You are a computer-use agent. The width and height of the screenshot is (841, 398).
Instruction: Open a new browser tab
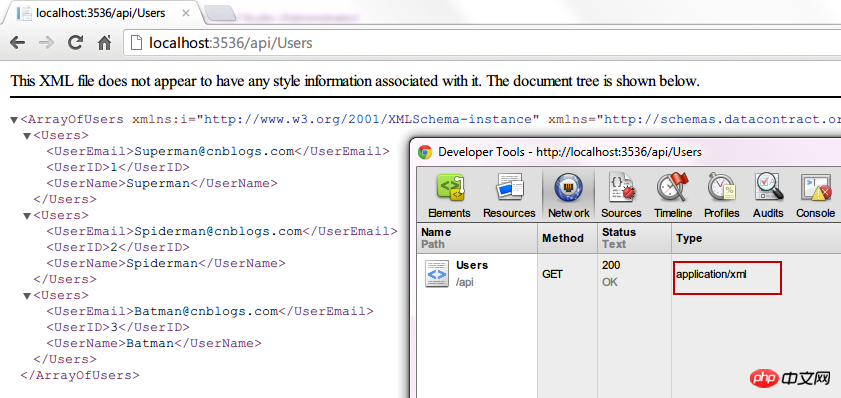[220, 13]
